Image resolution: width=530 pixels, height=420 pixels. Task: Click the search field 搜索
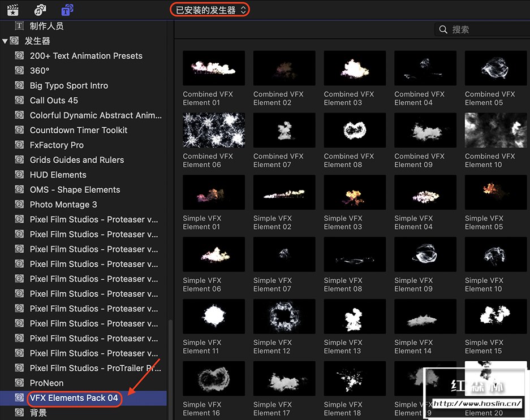[x=482, y=29]
